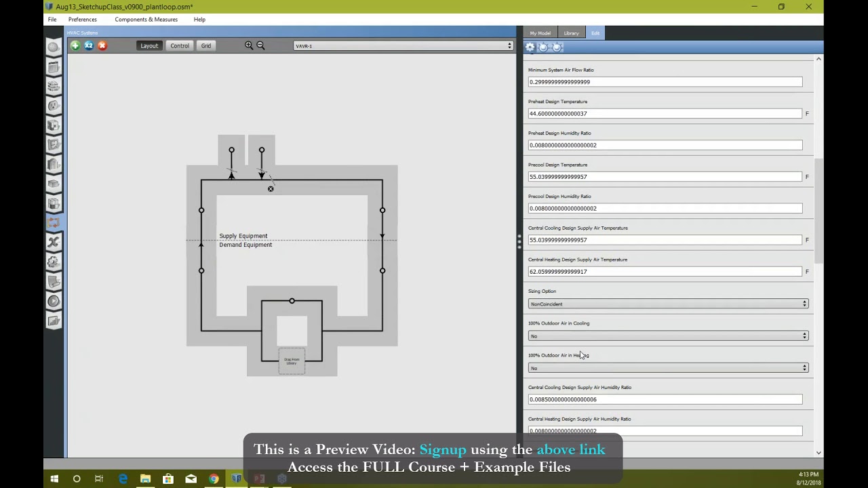
Task: Zoom out on the HVAC diagram
Action: [260, 45]
